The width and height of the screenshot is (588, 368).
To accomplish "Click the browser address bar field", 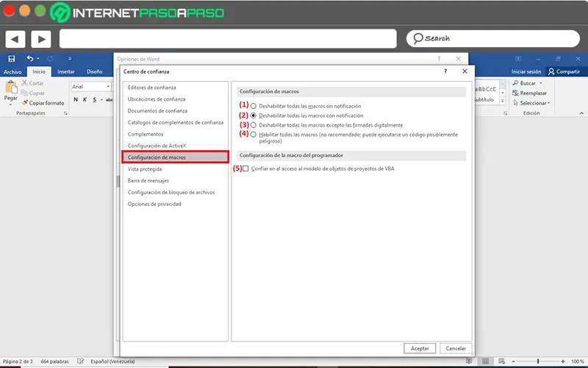I will tap(228, 39).
